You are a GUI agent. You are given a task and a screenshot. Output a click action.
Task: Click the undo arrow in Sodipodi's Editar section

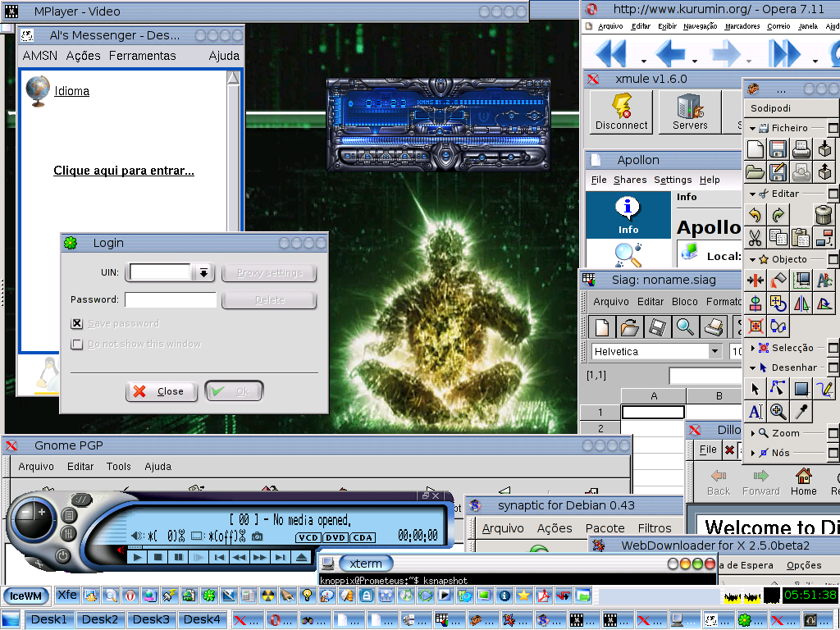[x=756, y=215]
